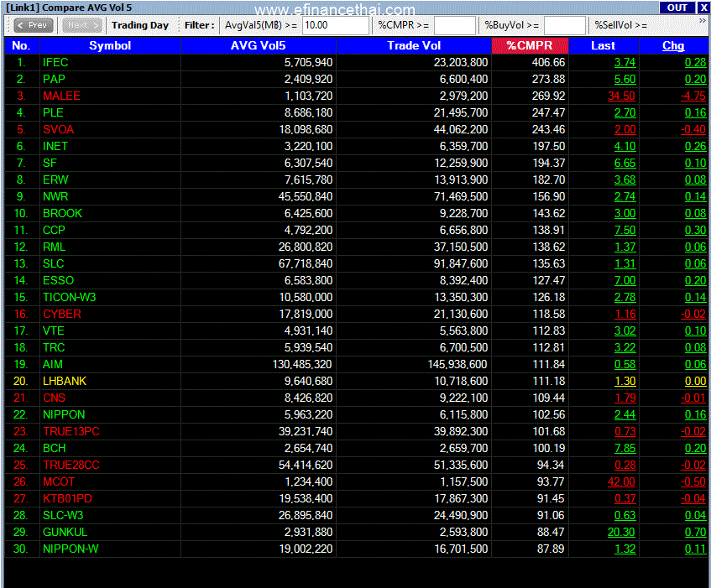Open last price 20.30 of GUNKUL

(x=621, y=532)
